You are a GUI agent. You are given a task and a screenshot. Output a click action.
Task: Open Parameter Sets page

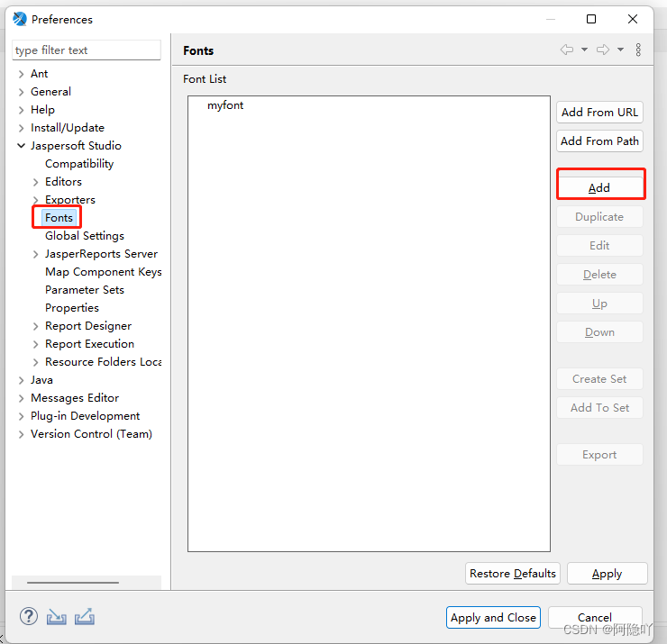(85, 289)
